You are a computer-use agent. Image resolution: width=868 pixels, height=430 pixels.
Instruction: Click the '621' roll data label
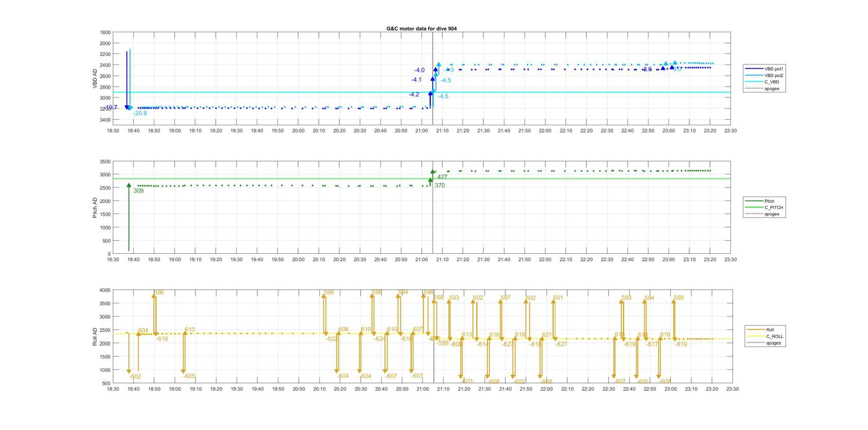pyautogui.click(x=547, y=335)
